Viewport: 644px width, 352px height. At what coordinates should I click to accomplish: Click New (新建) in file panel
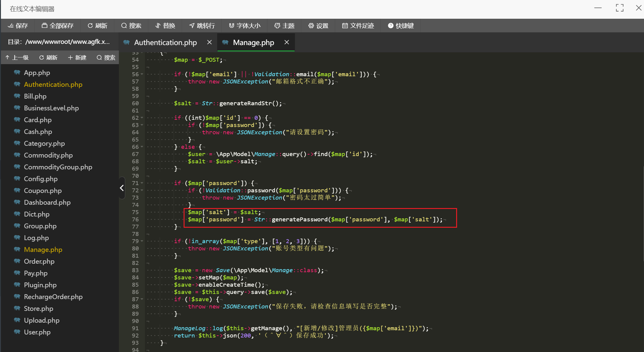77,57
